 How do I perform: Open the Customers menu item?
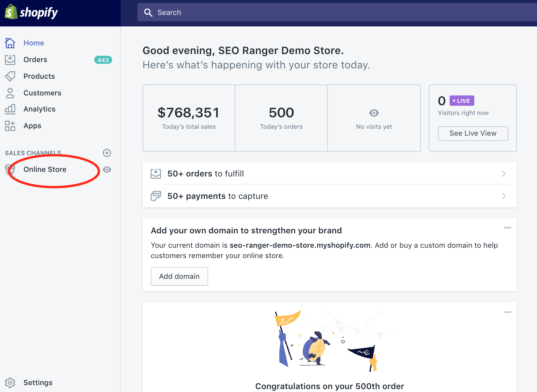[42, 93]
